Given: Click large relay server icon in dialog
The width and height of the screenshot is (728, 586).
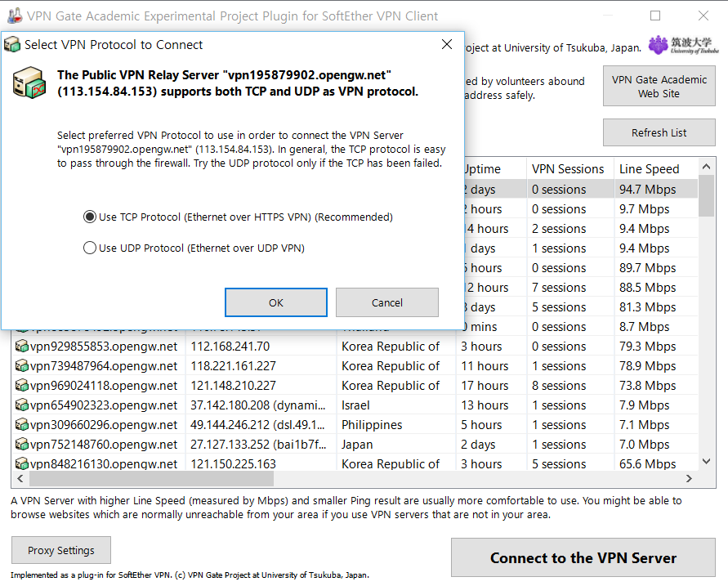Looking at the screenshot, I should (x=29, y=83).
